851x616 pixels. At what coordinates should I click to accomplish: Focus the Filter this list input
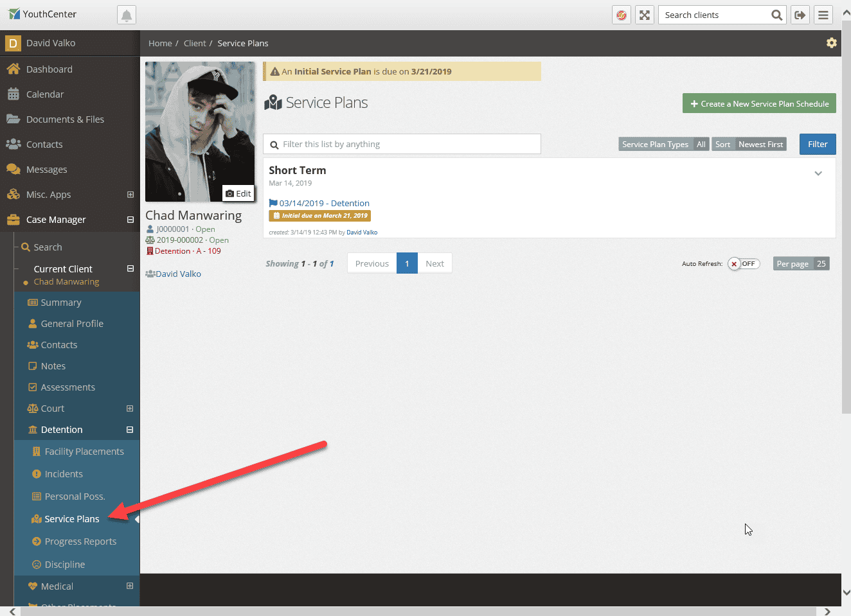pos(402,144)
